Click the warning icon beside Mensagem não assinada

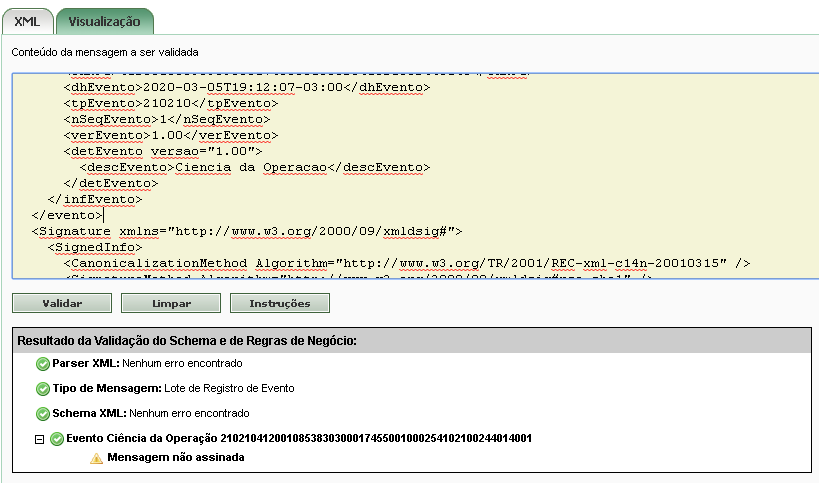coord(97,458)
